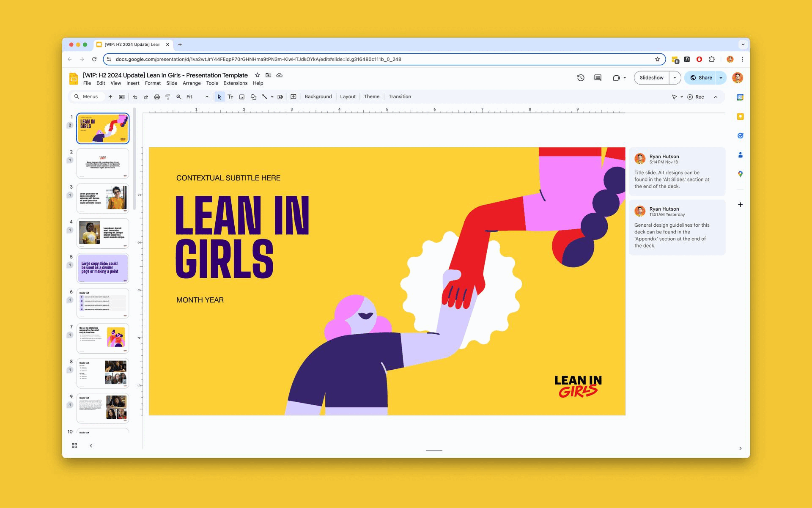812x508 pixels.
Task: Click the Transition button
Action: pos(400,97)
